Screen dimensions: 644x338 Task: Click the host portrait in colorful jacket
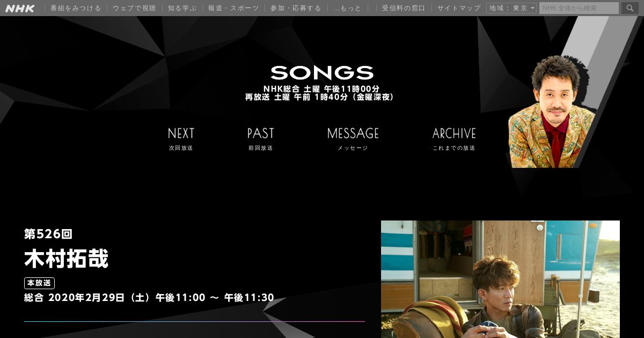click(552, 112)
